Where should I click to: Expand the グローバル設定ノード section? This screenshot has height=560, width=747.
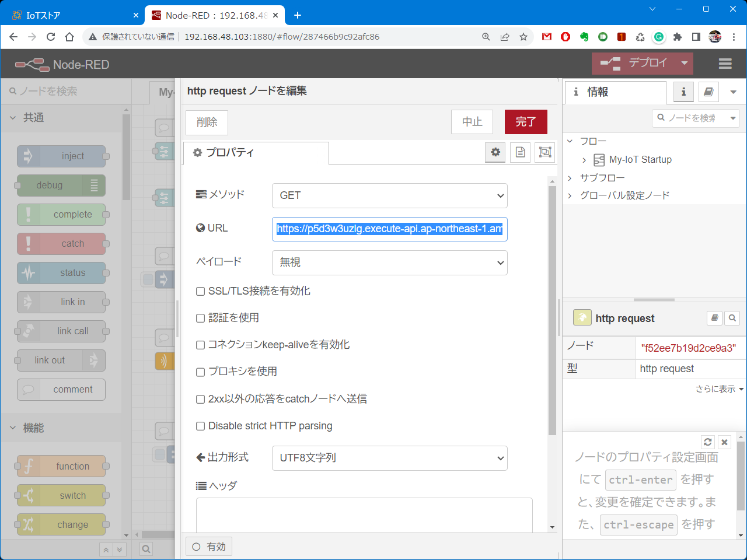coord(570,195)
